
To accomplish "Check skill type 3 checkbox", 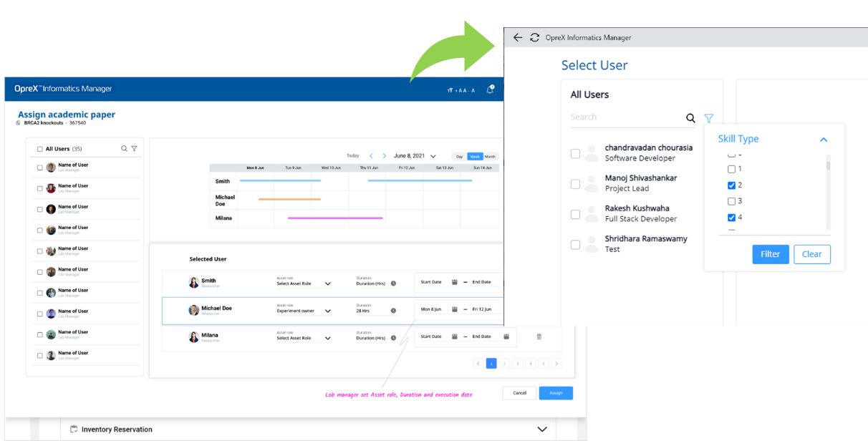I will 731,201.
